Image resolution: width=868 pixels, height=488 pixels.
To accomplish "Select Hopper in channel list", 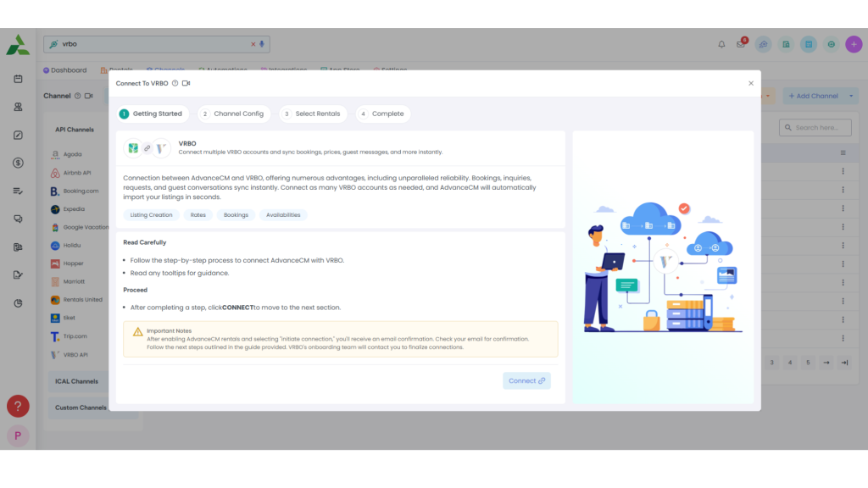I will coord(73,263).
